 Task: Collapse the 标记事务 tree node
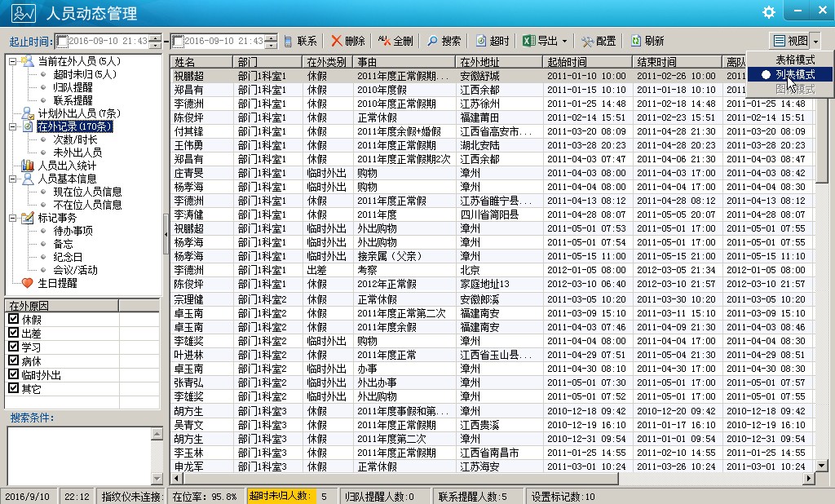[12, 218]
